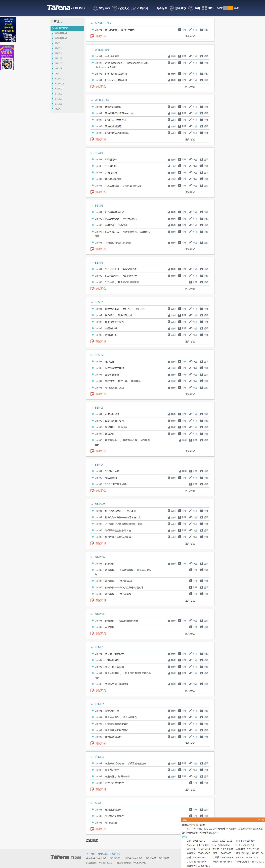Open the purple QR code advertisement banner
This screenshot has width=265, height=868.
pos(7,58)
